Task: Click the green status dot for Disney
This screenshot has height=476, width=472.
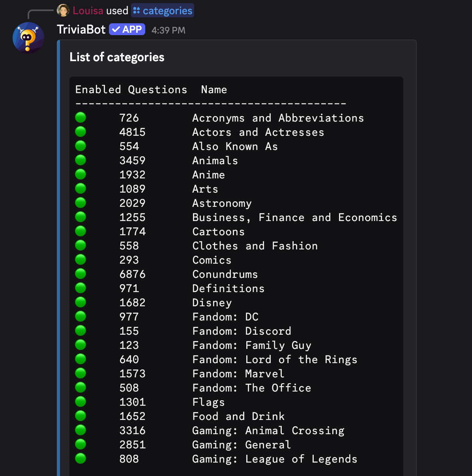Action: pyautogui.click(x=81, y=302)
